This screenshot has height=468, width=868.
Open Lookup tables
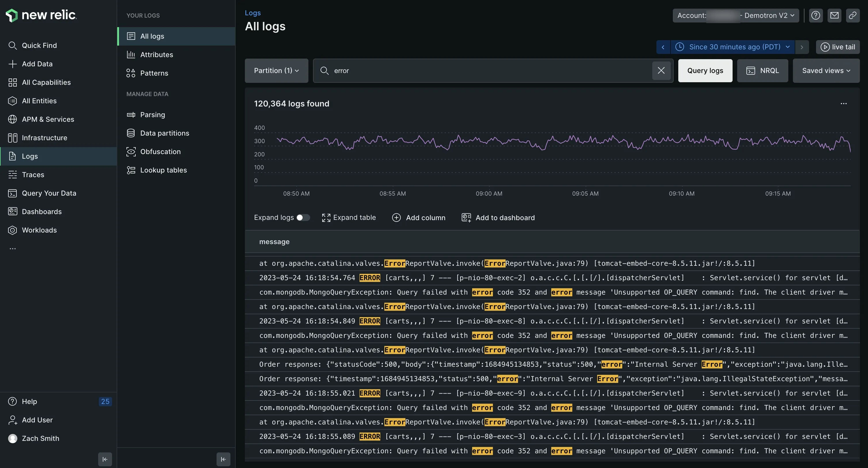[164, 170]
